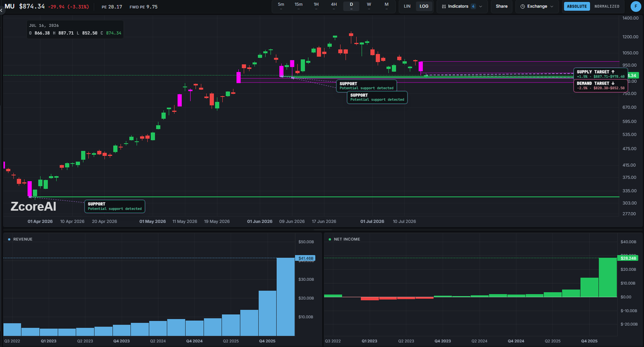Click the tallest green net income bar

(608, 277)
